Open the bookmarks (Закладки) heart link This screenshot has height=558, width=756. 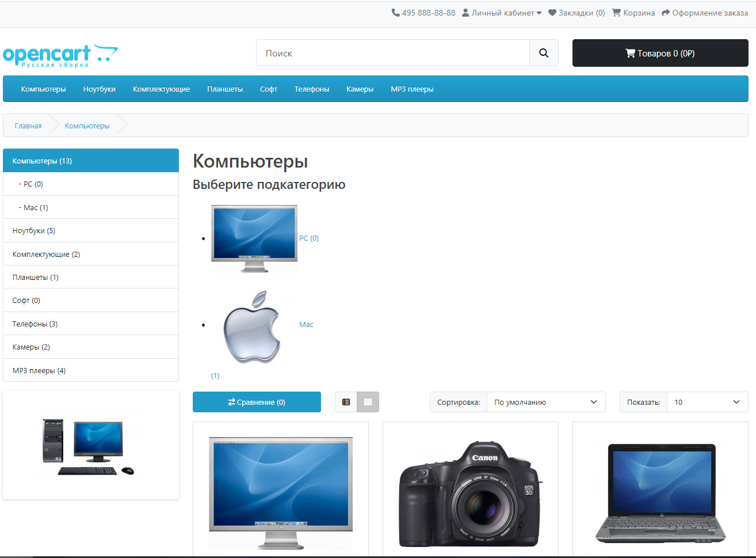click(x=576, y=13)
